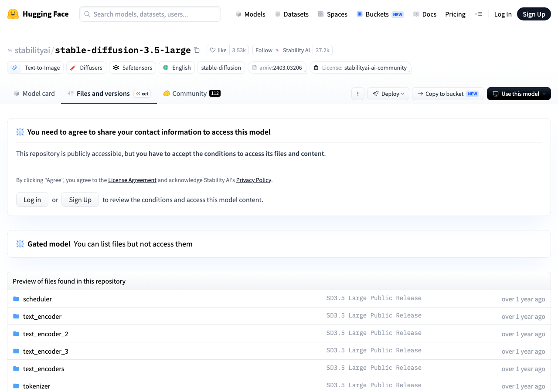Open the Model card tab

[x=34, y=93]
